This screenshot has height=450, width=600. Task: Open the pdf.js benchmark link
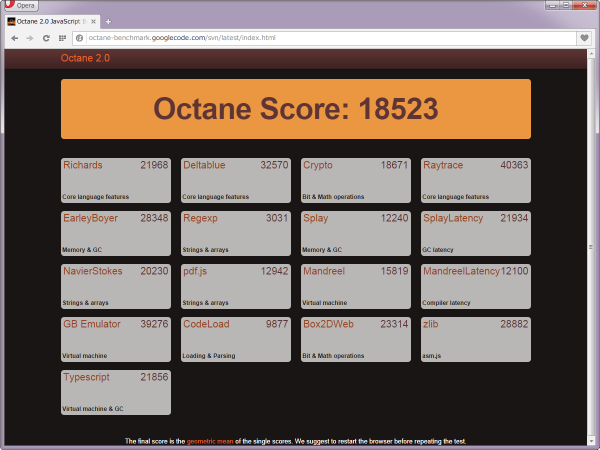(x=195, y=271)
